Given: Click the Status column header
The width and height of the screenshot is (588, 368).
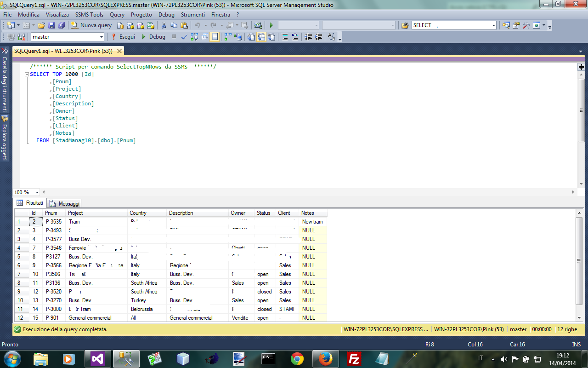Looking at the screenshot, I should click(x=266, y=213).
